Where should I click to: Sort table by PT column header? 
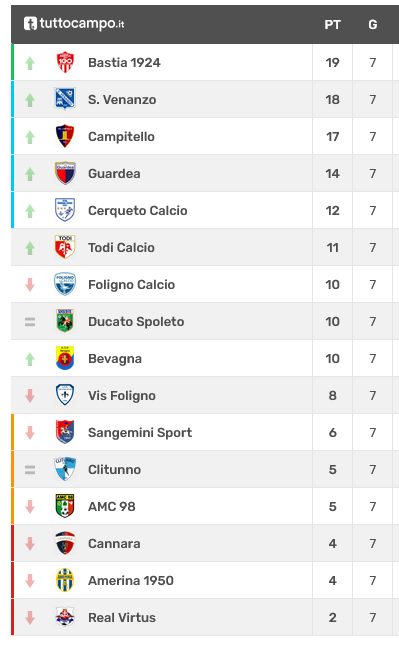coord(332,25)
